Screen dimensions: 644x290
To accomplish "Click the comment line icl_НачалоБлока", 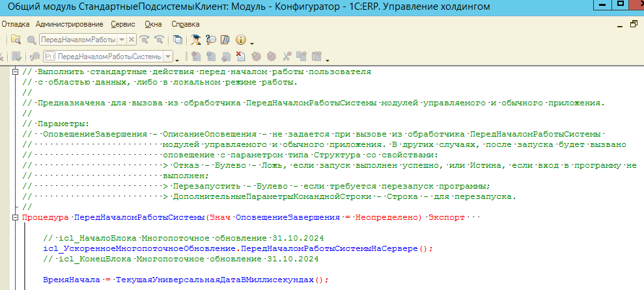I will tap(184, 239).
